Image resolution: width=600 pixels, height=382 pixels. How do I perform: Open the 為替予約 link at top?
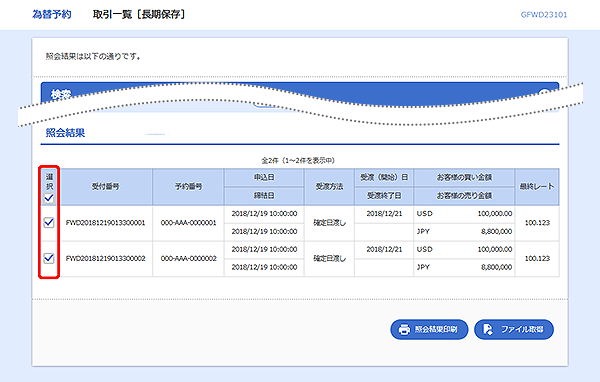[52, 15]
